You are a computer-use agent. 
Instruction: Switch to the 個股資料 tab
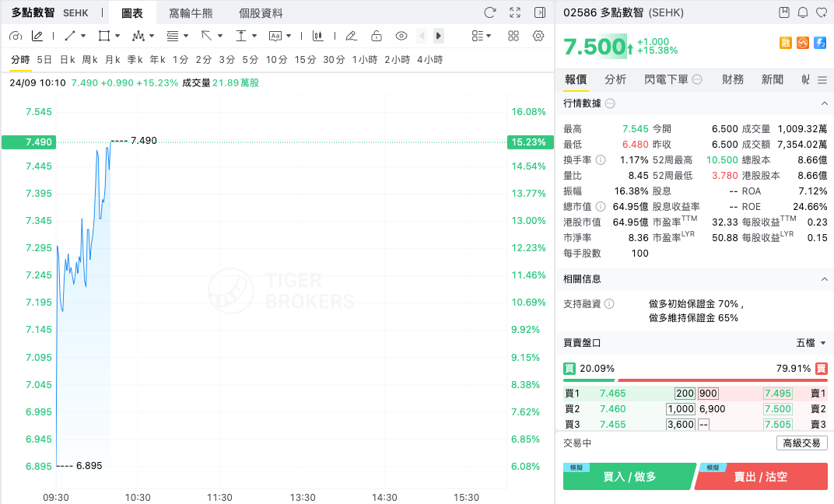click(261, 12)
